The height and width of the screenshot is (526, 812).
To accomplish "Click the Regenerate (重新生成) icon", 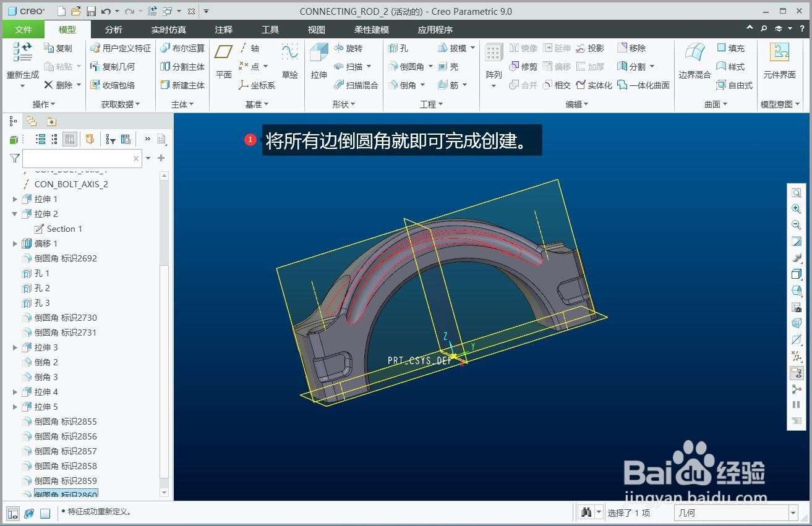I will (x=22, y=52).
